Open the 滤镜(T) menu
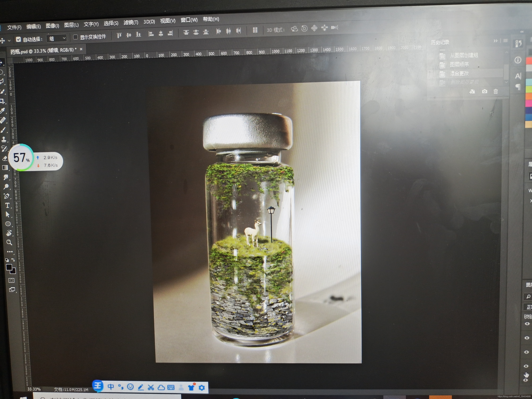The image size is (532, 399). (131, 23)
